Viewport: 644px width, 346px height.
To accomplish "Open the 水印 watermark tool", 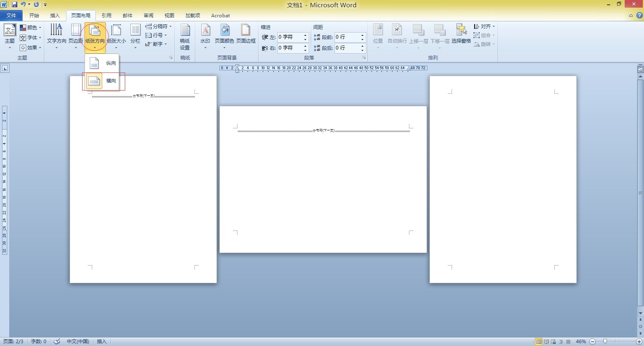I will (205, 35).
